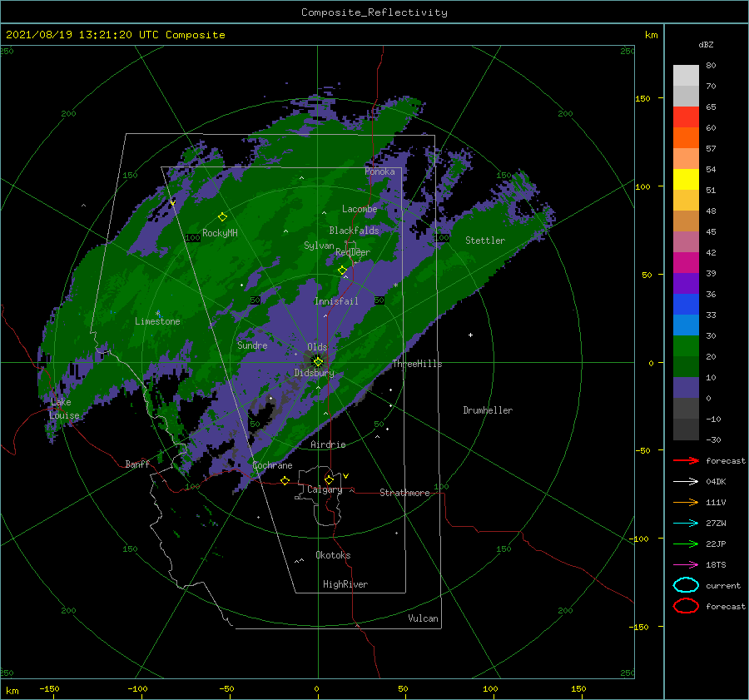This screenshot has width=749, height=700.
Task: Click the RedDeer city label
Action: click(x=353, y=252)
